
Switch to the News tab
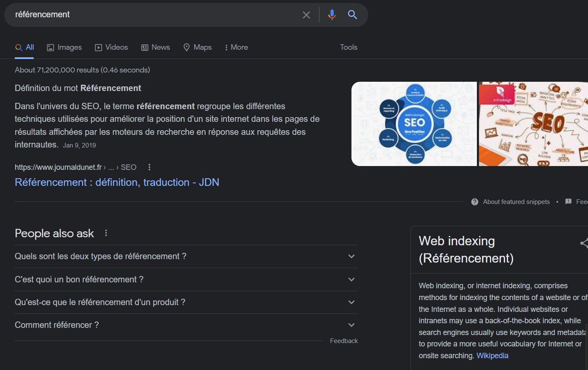pyautogui.click(x=155, y=47)
